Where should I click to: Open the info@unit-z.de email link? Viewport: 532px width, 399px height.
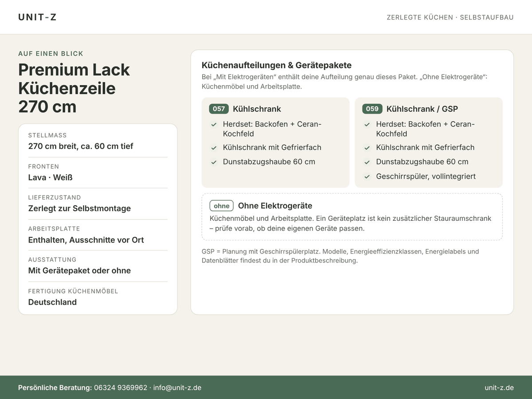[x=177, y=387]
